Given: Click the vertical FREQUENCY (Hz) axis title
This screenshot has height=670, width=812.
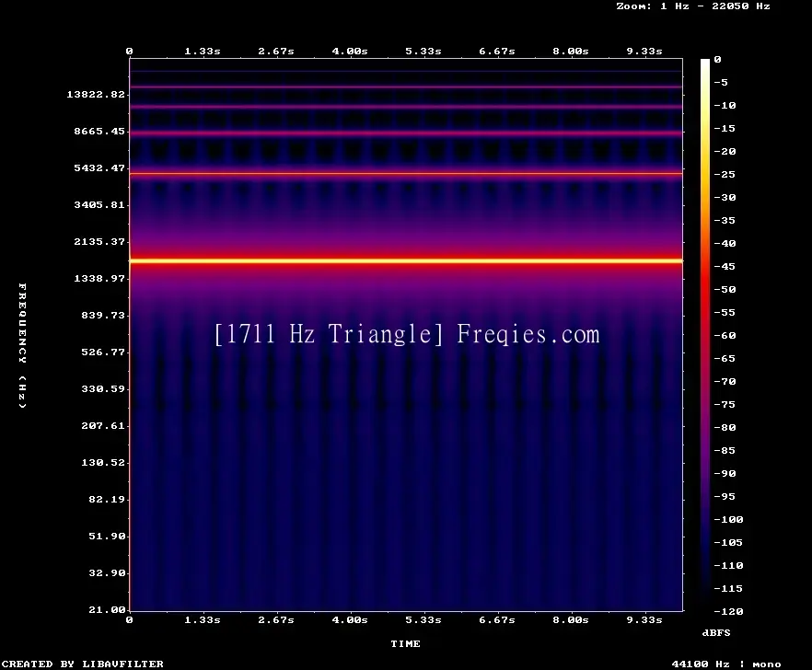Looking at the screenshot, I should [22, 345].
